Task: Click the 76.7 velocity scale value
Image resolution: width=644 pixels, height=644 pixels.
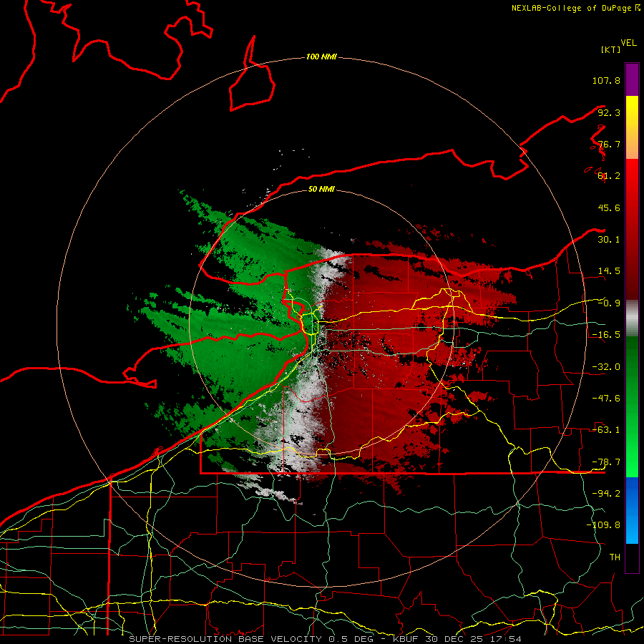Action: 609,144
